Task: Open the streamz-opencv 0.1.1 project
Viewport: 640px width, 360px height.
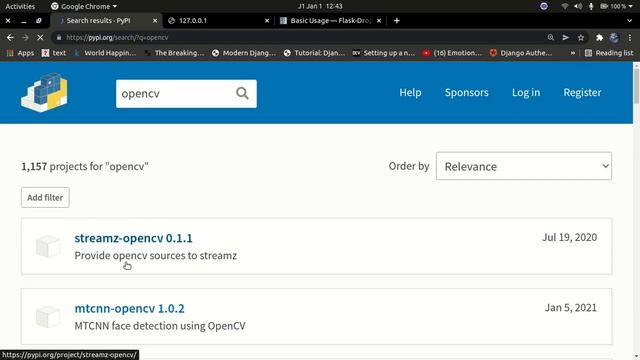Action: [x=133, y=238]
